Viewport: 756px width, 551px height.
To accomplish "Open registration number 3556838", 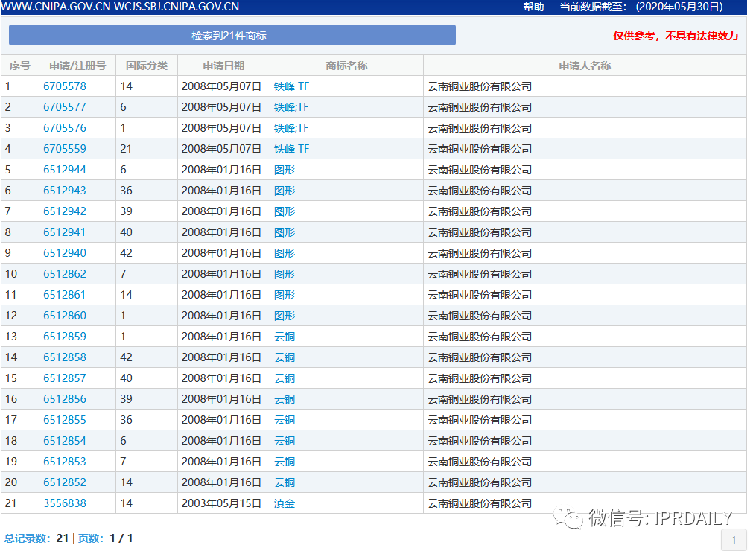I will pyautogui.click(x=65, y=503).
